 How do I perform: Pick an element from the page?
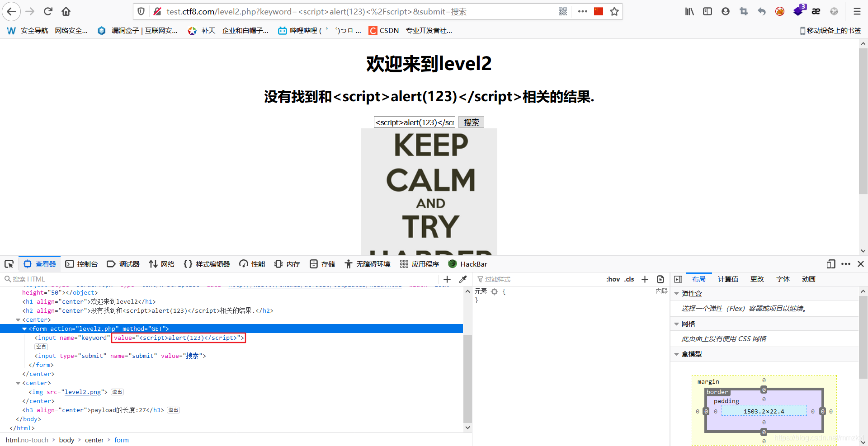click(x=9, y=264)
